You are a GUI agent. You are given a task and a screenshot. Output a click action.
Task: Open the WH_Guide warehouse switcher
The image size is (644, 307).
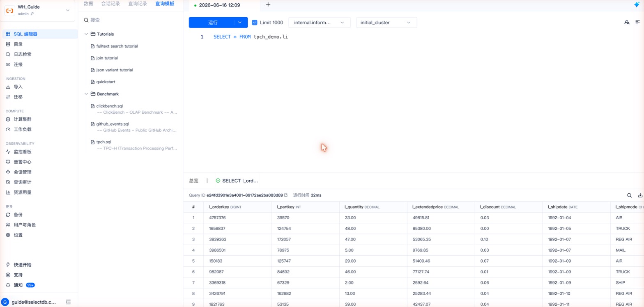[38, 10]
